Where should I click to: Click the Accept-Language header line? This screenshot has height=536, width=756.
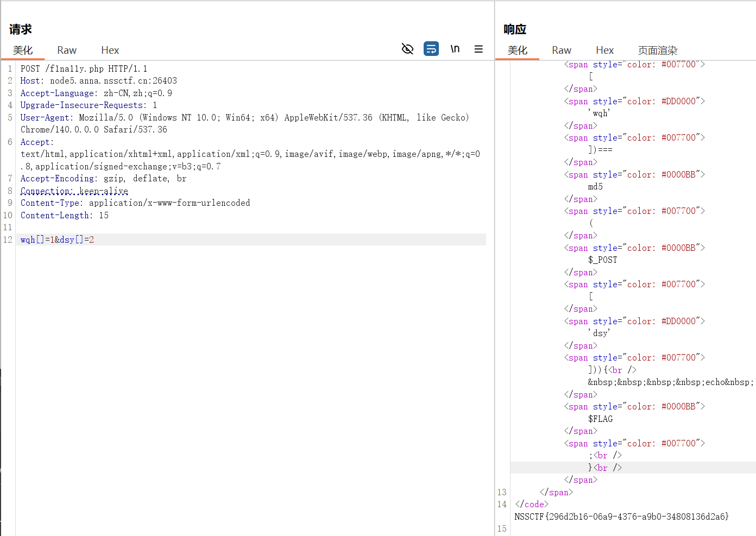pyautogui.click(x=96, y=93)
